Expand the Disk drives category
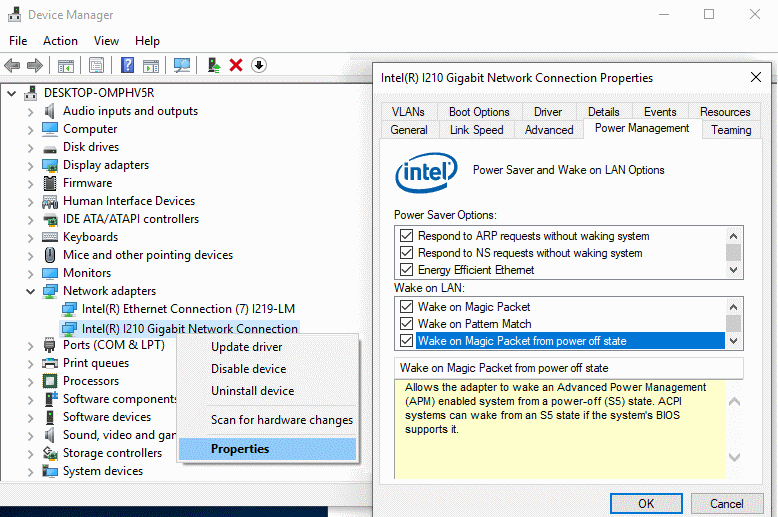 (30, 148)
